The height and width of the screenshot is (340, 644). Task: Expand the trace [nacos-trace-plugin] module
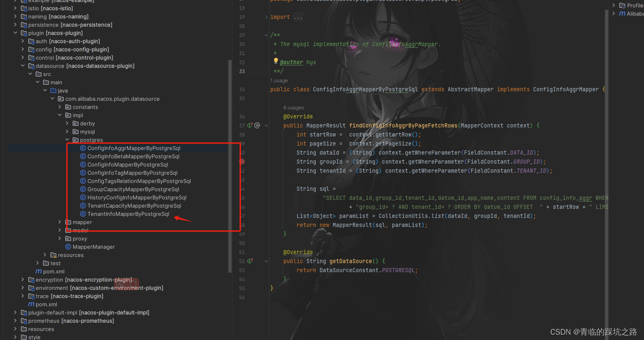click(x=23, y=296)
